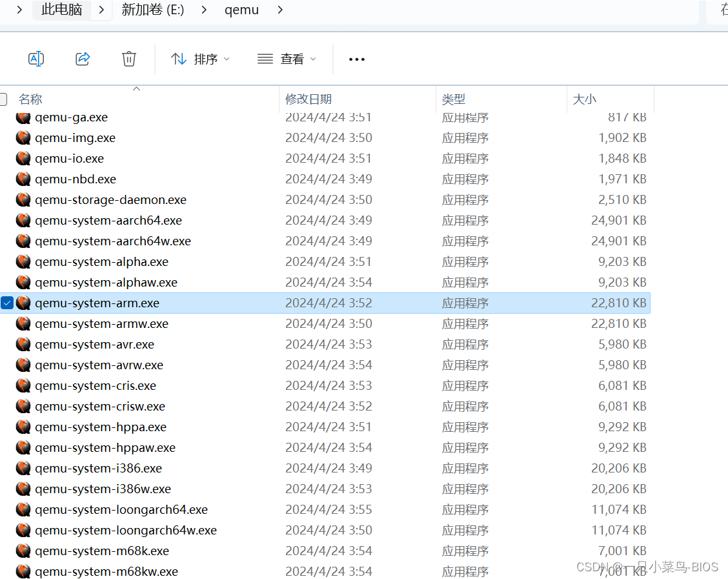Click the 2,510 KB size value
This screenshot has height=579, width=728.
point(622,199)
